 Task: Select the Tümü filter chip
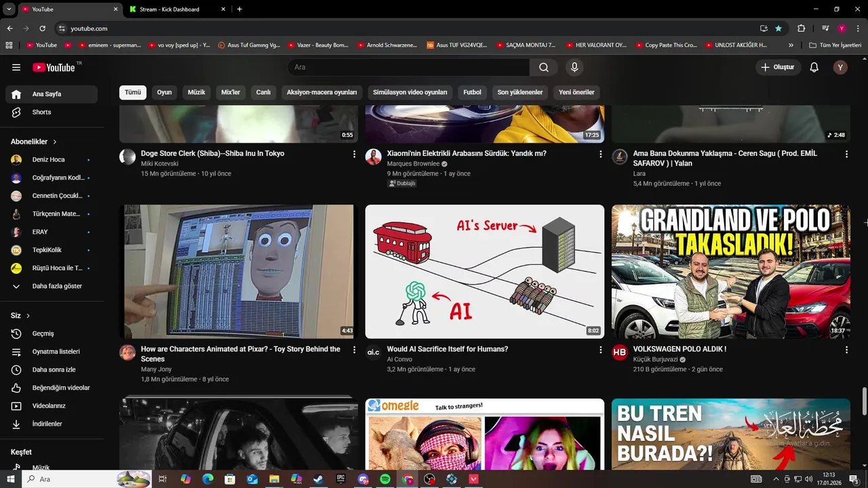click(133, 92)
